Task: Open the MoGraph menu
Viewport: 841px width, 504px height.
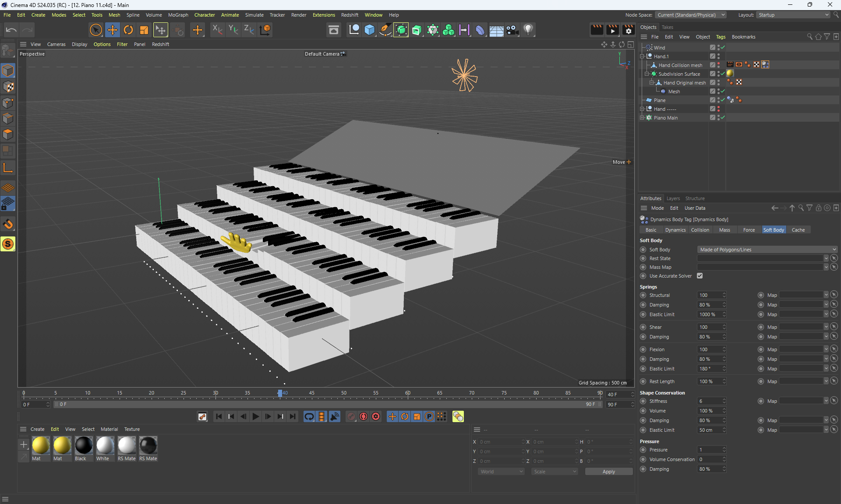Action: (178, 15)
